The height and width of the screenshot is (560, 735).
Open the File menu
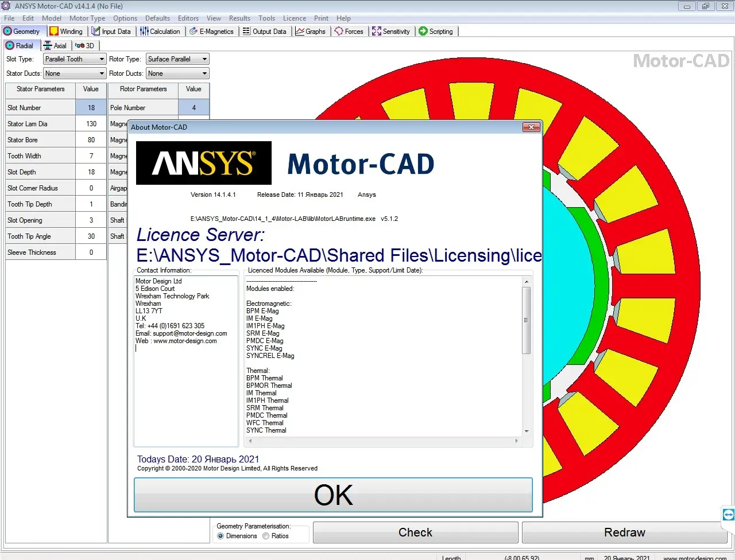coord(9,18)
